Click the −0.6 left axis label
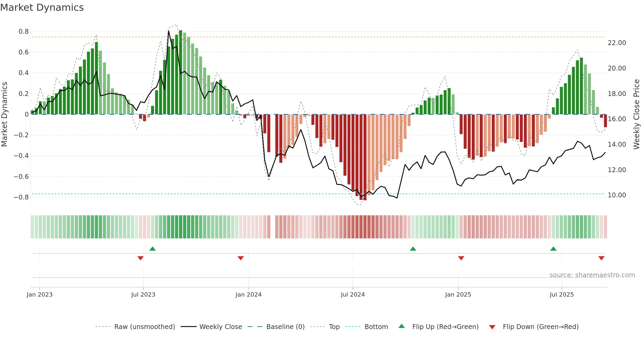Image resolution: width=644 pixels, height=362 pixels. click(21, 177)
